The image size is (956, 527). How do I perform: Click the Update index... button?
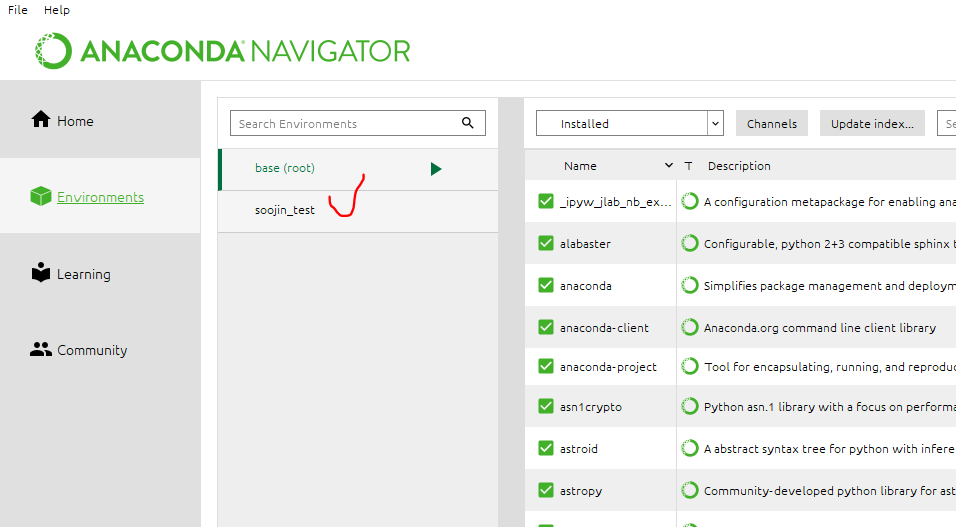pos(872,123)
